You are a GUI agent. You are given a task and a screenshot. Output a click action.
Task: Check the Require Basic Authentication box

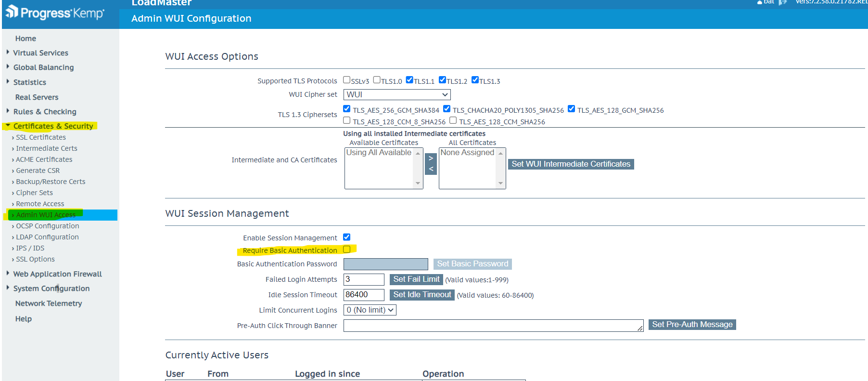(346, 250)
